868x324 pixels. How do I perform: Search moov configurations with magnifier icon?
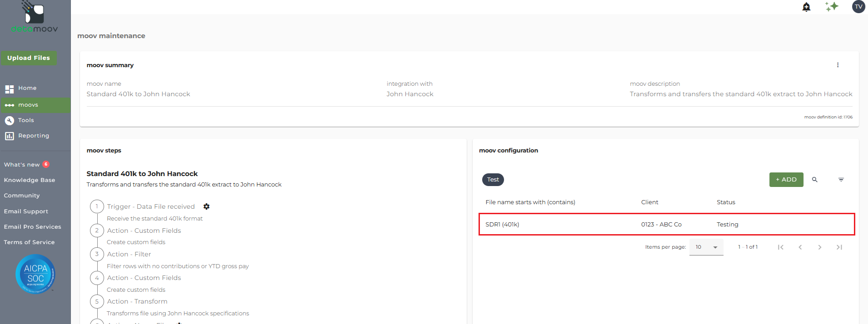(815, 180)
